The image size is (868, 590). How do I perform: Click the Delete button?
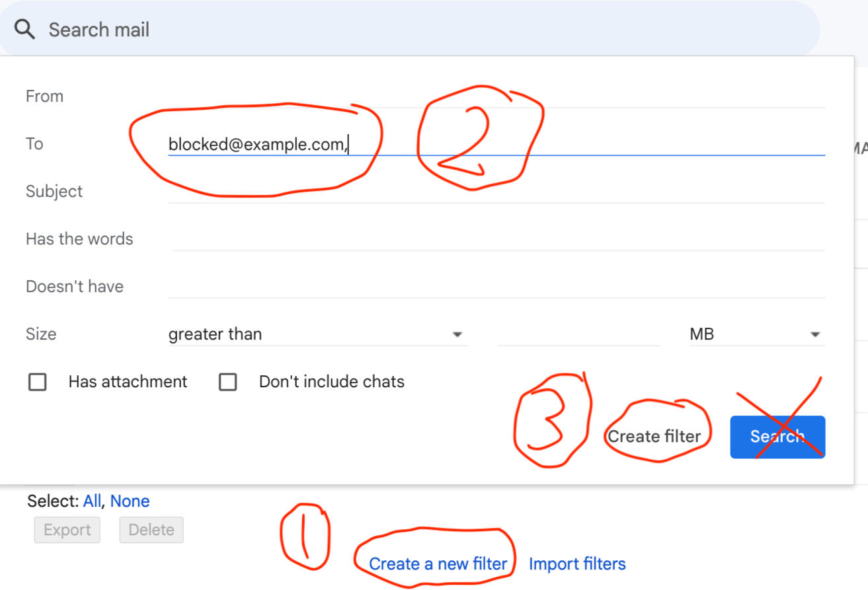point(151,530)
